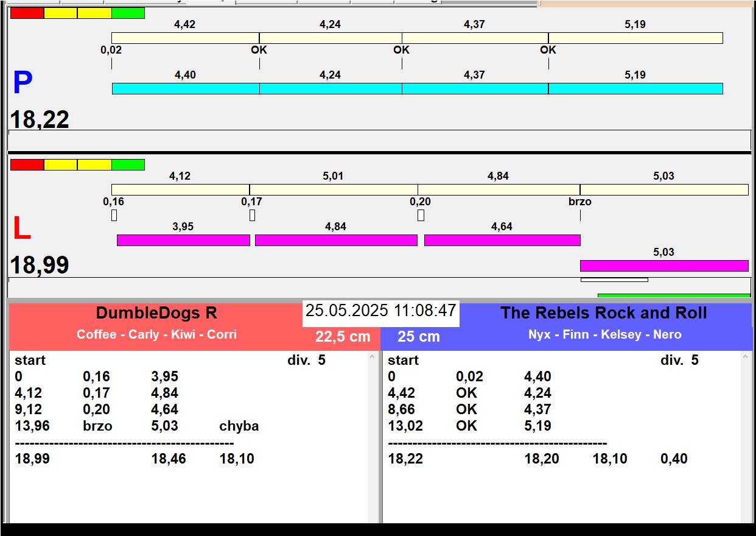Click the green start light in lane P
This screenshot has height=536, width=756.
point(128,13)
